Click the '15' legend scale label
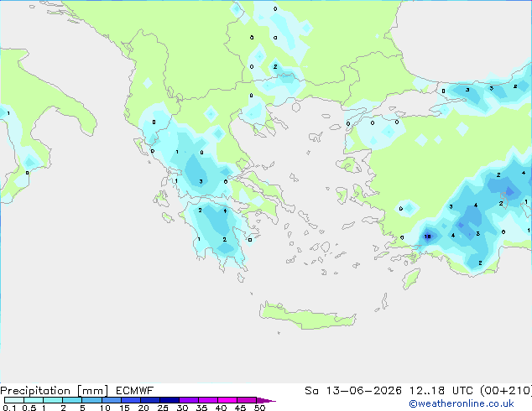This screenshot has width=532, height=411. click(x=124, y=408)
